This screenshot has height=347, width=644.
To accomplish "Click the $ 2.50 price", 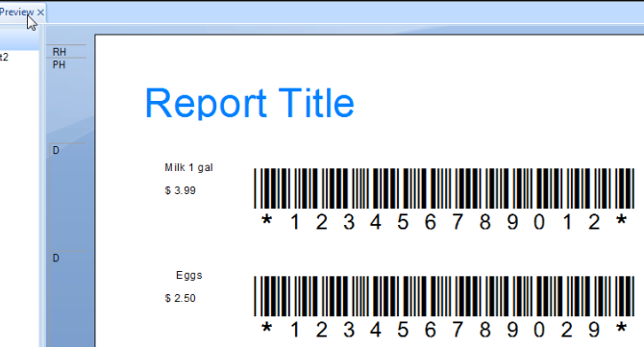I will pyautogui.click(x=180, y=298).
